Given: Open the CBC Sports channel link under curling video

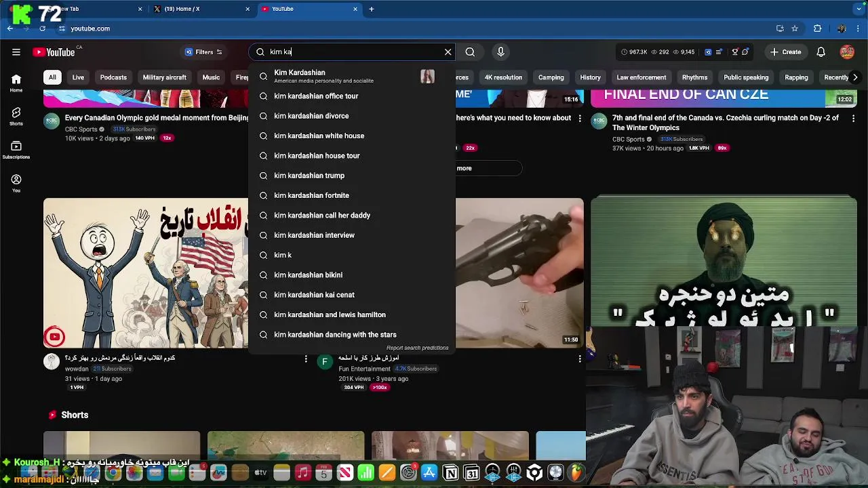Looking at the screenshot, I should point(629,139).
